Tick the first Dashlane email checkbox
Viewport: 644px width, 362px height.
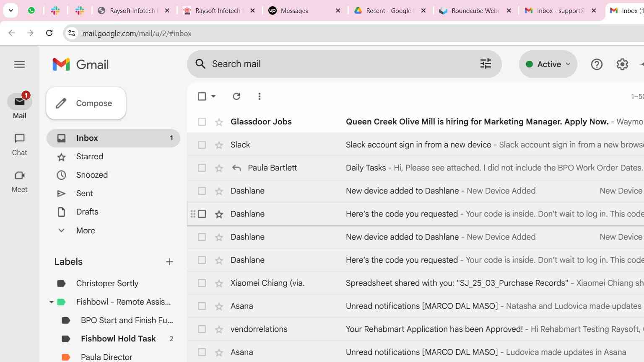pos(202,191)
